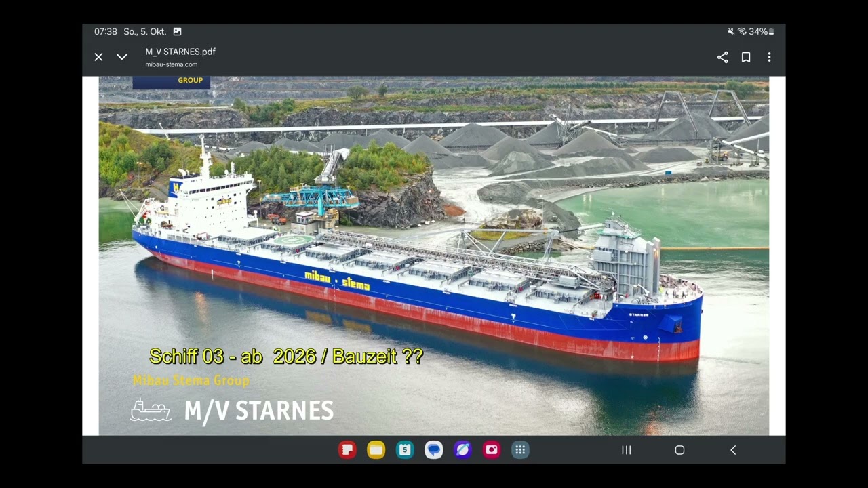Tap the Mibau Stema Group text

(x=191, y=381)
